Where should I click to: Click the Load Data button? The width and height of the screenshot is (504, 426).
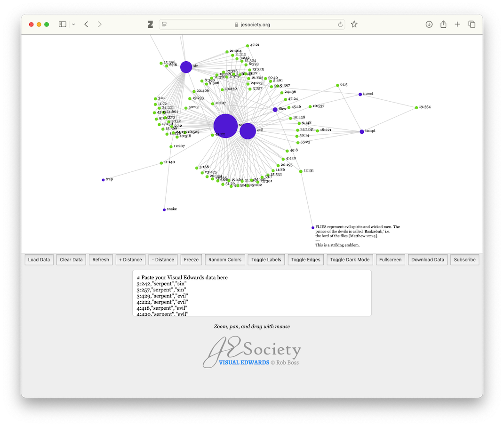tap(39, 260)
